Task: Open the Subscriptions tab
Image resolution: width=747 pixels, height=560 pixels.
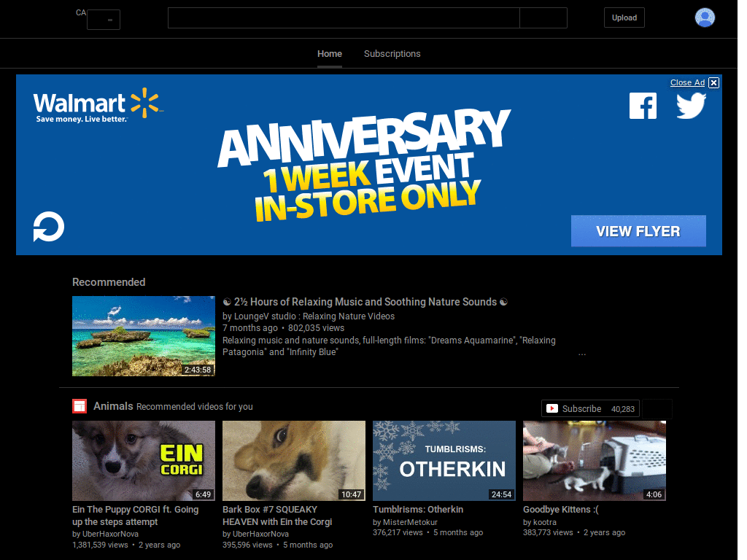Action: [x=392, y=54]
